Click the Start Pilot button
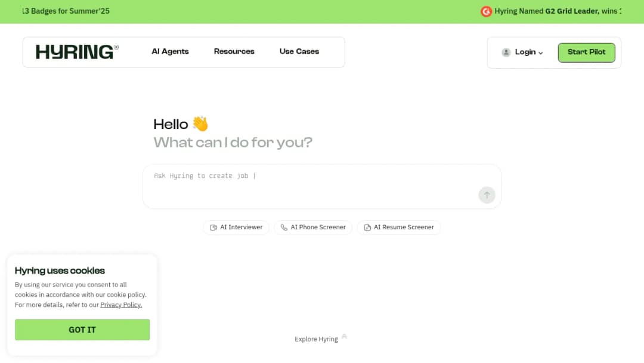This screenshot has width=644, height=363. click(586, 52)
